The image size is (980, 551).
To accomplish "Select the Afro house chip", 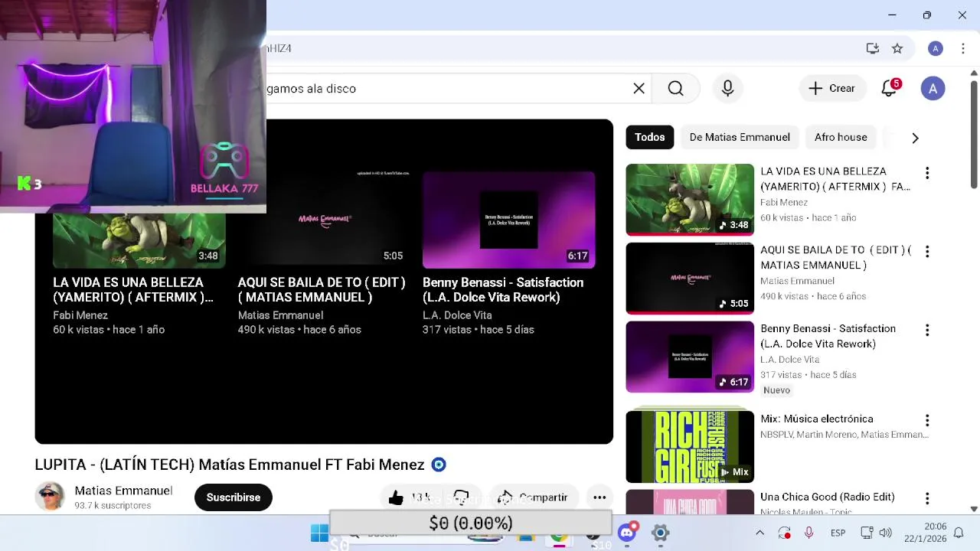I will click(x=841, y=137).
